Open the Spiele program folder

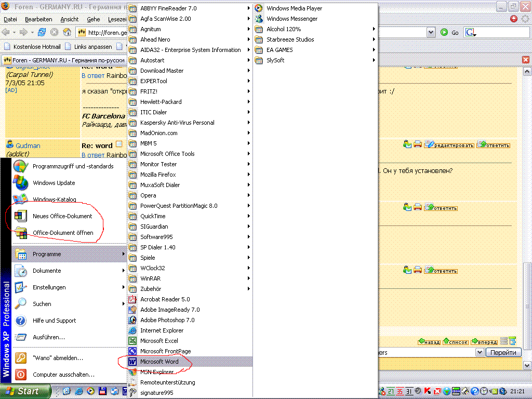pos(190,258)
